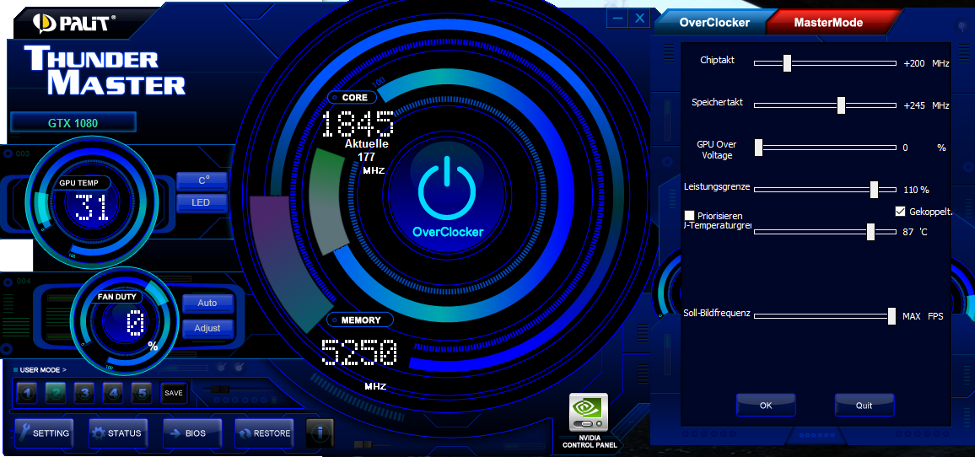
Task: Confirm overclock settings with OK
Action: coord(766,405)
